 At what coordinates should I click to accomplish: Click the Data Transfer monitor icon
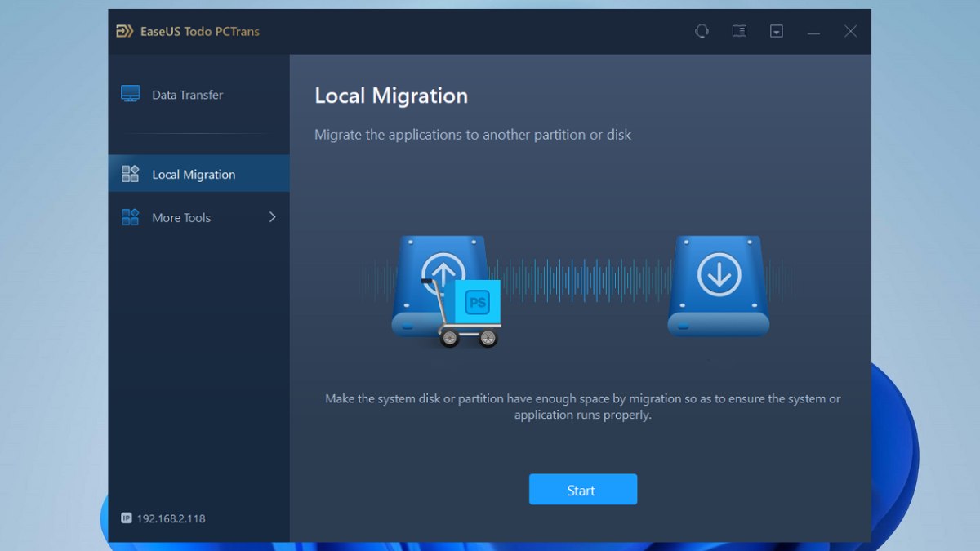[131, 94]
